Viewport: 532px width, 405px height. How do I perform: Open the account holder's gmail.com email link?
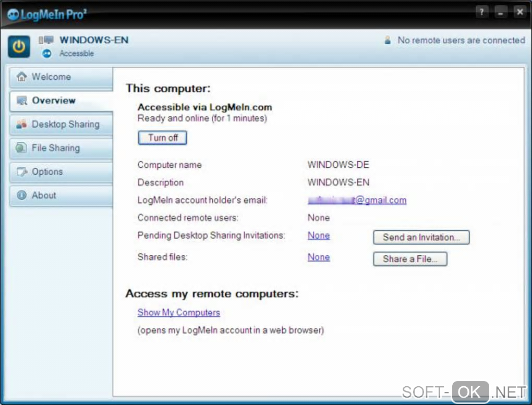[x=357, y=200]
